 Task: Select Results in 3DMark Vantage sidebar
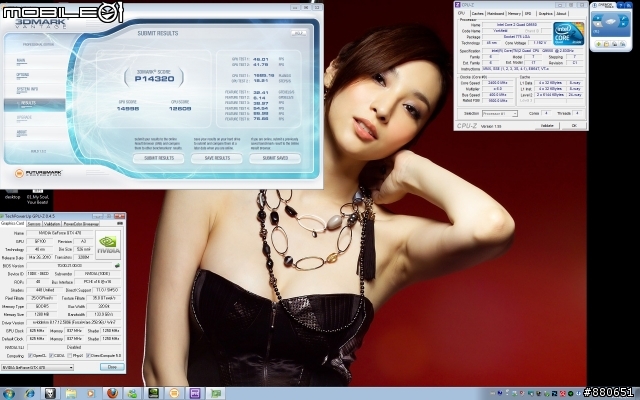pyautogui.click(x=34, y=104)
